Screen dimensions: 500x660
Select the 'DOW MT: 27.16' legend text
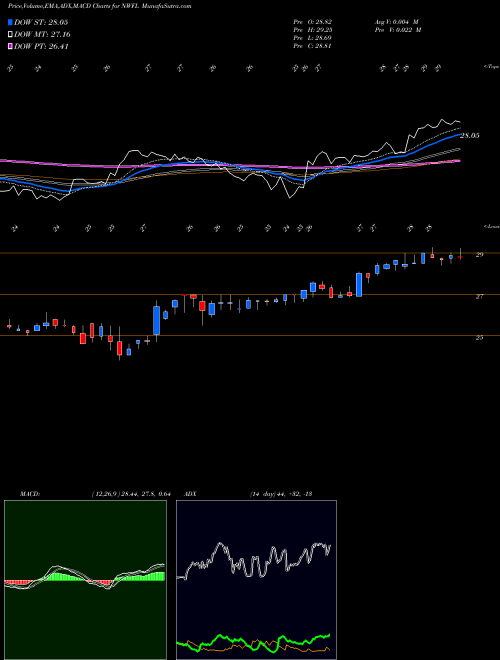(x=42, y=35)
